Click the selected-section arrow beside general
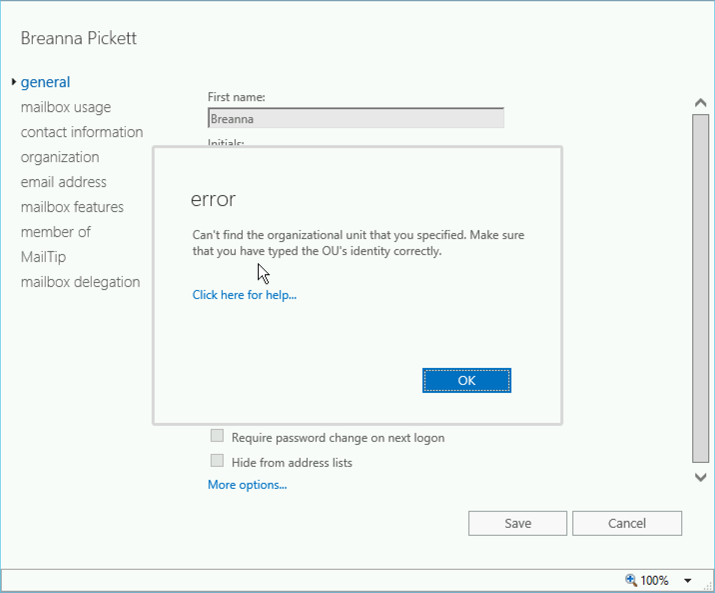The image size is (715, 593). pos(14,82)
